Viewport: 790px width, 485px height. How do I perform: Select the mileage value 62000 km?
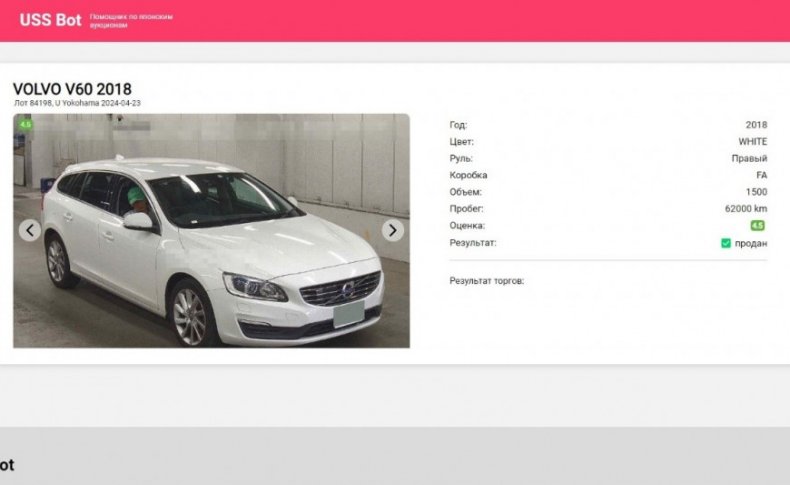point(746,209)
